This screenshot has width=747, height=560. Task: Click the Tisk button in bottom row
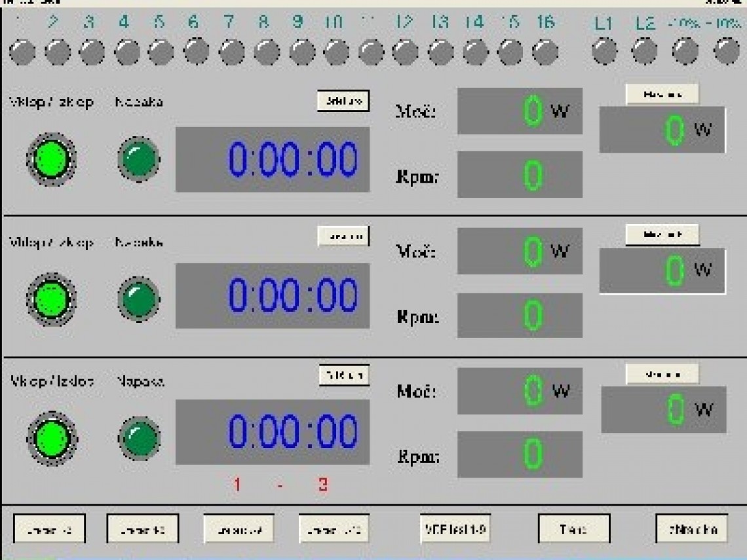coord(574,529)
